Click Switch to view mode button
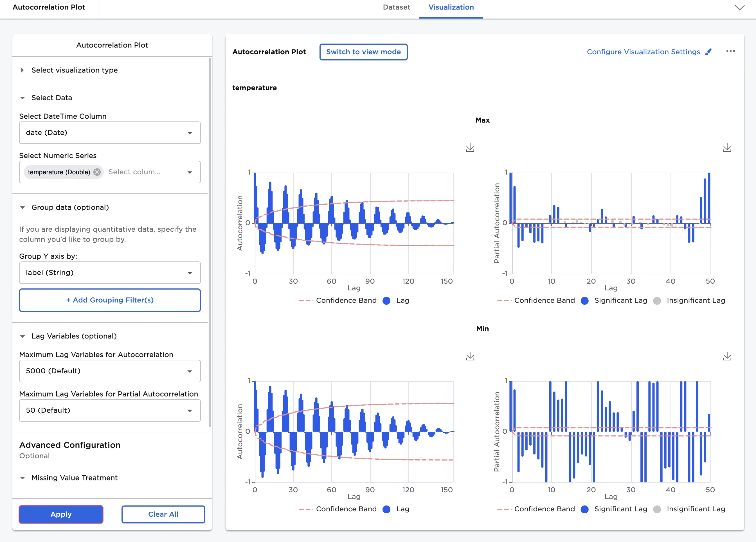The height and width of the screenshot is (542, 756). 363,52
